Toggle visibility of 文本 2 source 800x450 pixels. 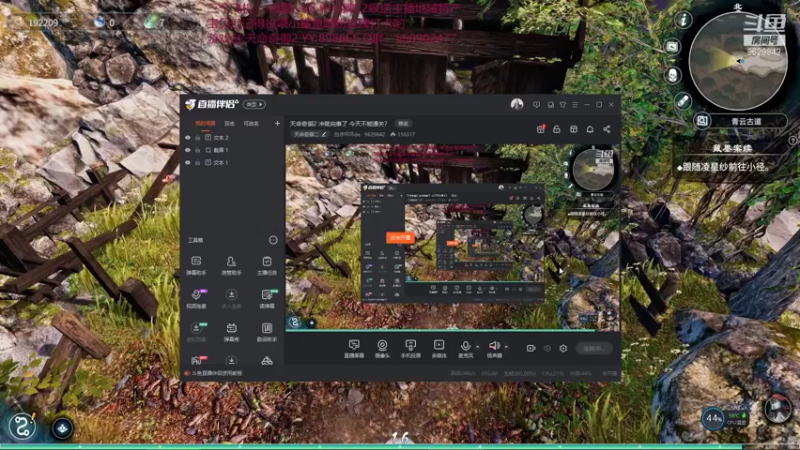(188, 138)
